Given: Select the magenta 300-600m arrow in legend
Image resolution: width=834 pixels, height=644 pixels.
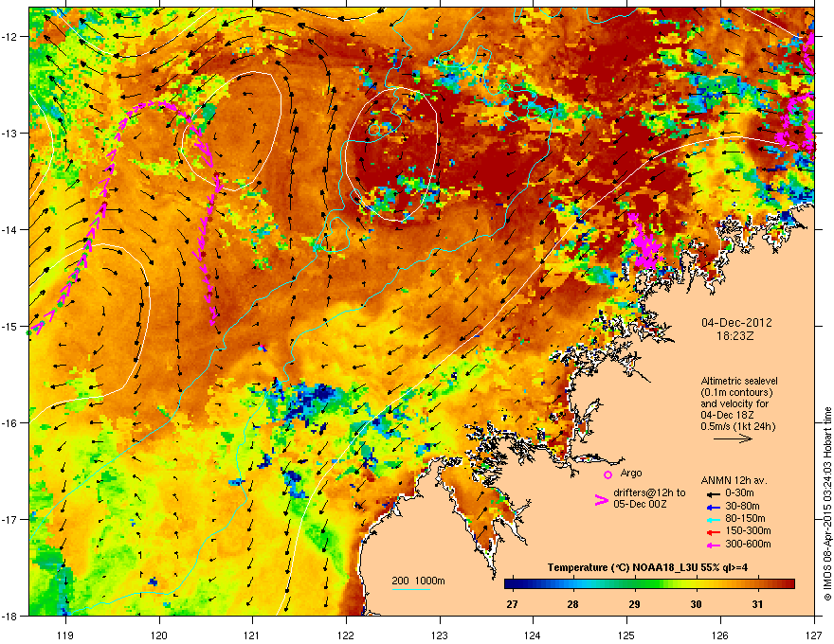Looking at the screenshot, I should [x=712, y=545].
